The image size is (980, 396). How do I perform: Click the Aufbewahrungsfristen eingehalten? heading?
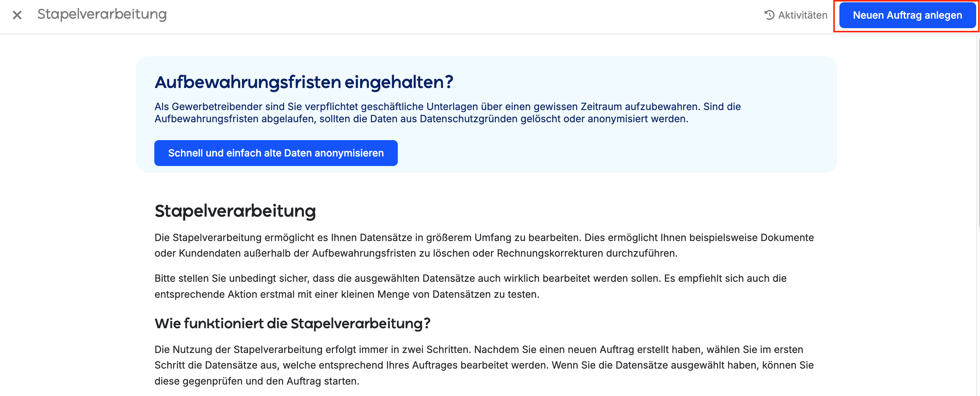(x=304, y=82)
